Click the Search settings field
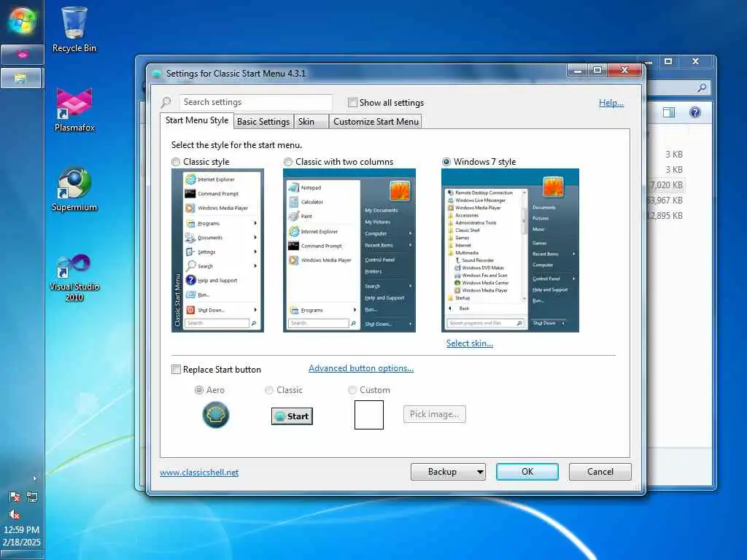This screenshot has height=560, width=747. [255, 102]
